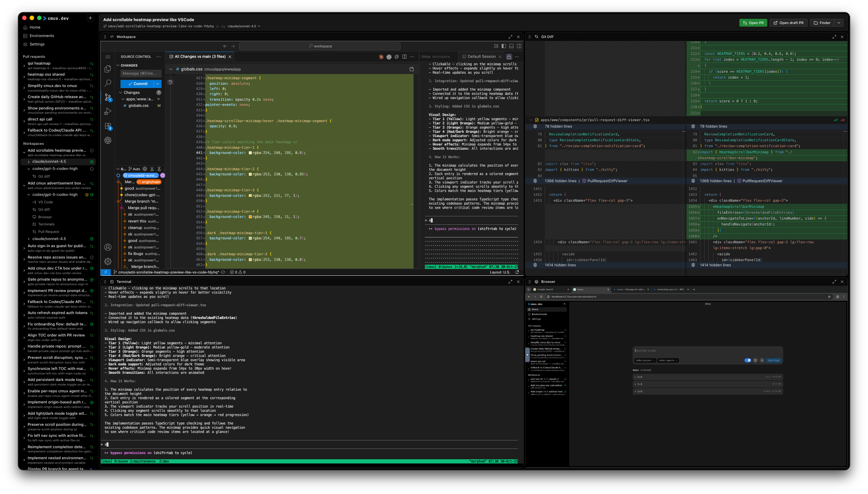The width and height of the screenshot is (868, 494).
Task: Select the orange Claude icon in the editor toolbar
Action: [x=381, y=57]
